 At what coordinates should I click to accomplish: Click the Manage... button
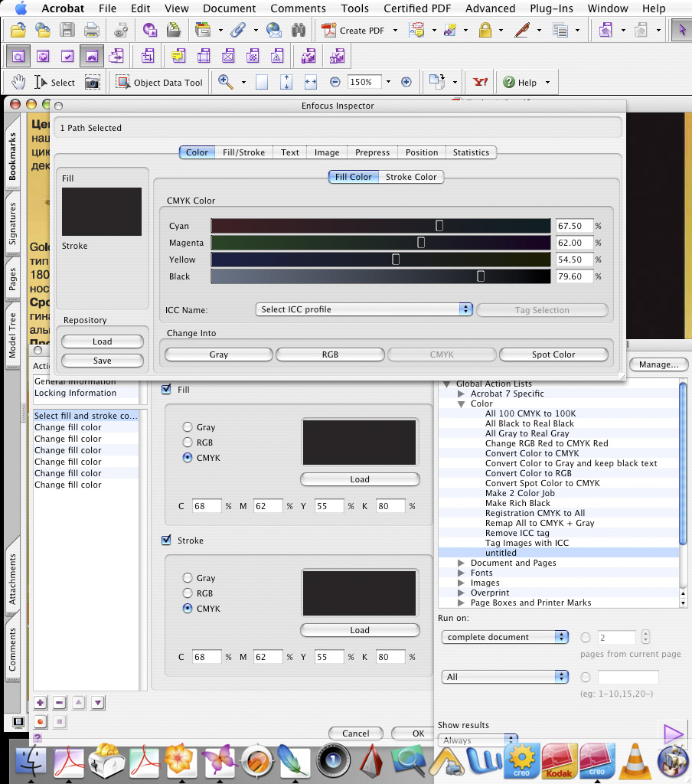click(658, 364)
